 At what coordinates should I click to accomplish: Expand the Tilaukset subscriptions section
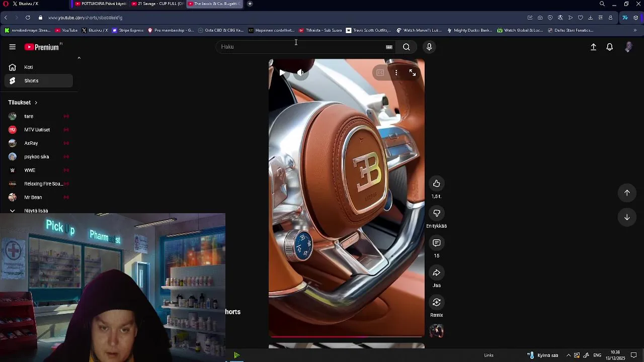coord(23,103)
